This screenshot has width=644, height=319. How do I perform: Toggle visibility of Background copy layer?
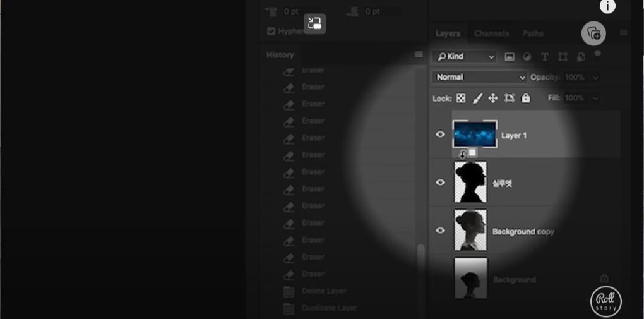(440, 231)
